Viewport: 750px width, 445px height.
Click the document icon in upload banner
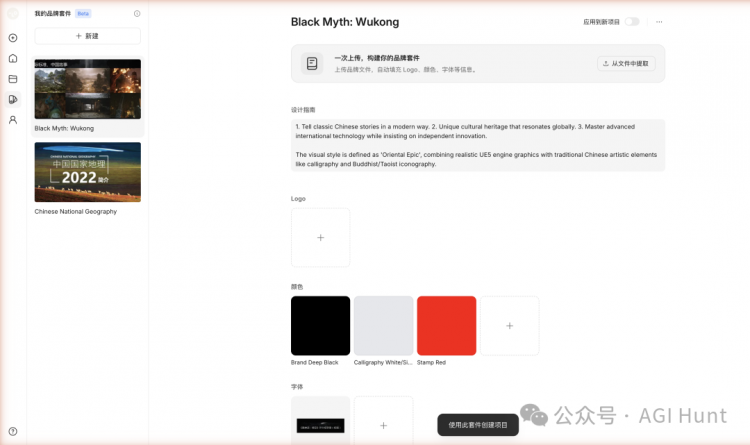(312, 63)
